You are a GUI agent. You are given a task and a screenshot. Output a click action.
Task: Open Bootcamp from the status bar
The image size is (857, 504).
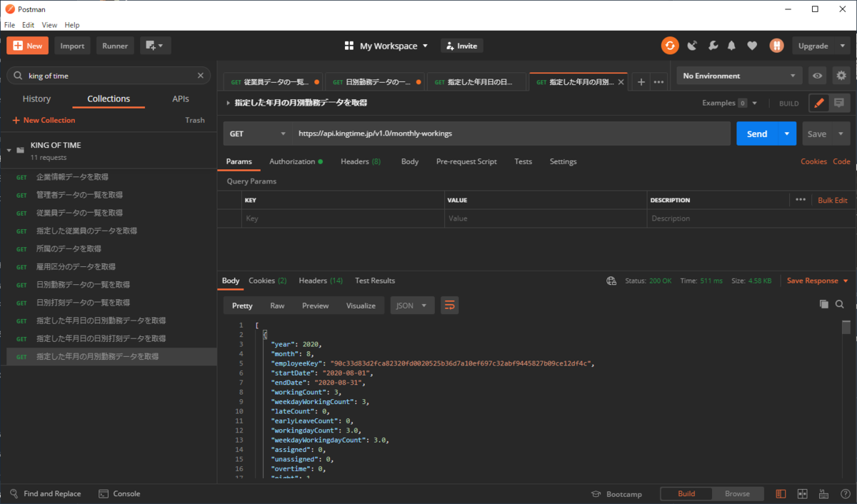[x=617, y=494]
